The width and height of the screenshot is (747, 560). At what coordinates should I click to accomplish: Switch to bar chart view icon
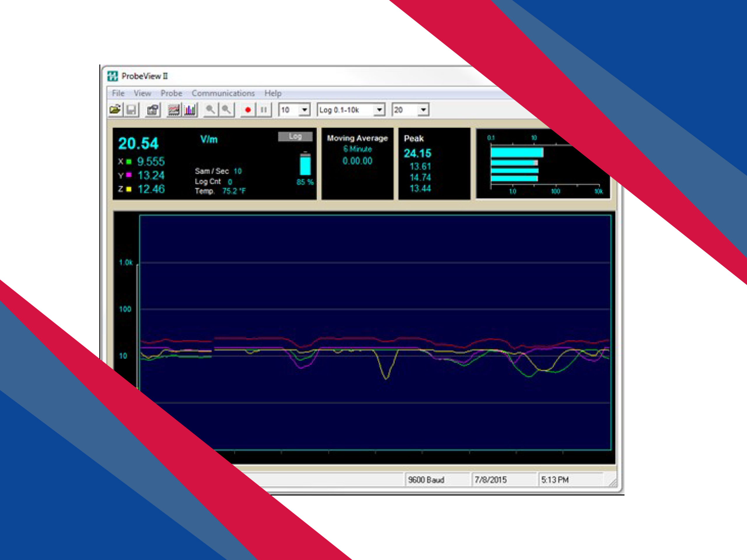190,110
